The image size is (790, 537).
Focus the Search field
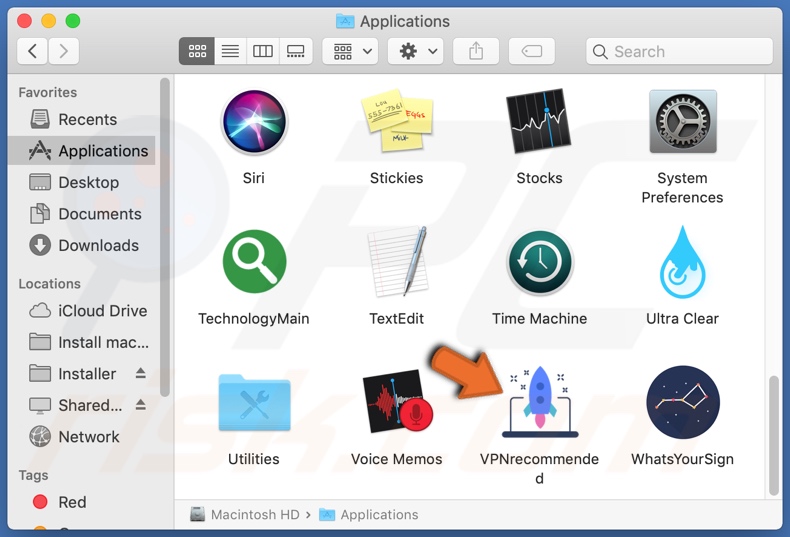tap(679, 51)
